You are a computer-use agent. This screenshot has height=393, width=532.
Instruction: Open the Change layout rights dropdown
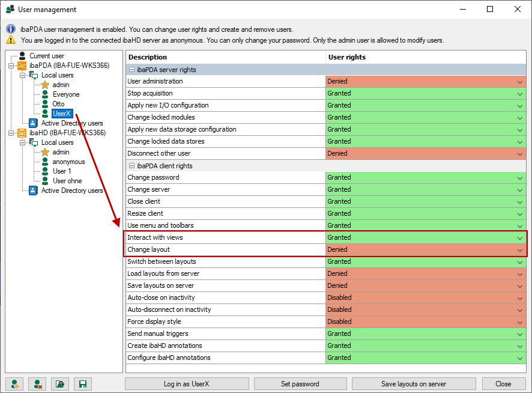[x=519, y=250]
